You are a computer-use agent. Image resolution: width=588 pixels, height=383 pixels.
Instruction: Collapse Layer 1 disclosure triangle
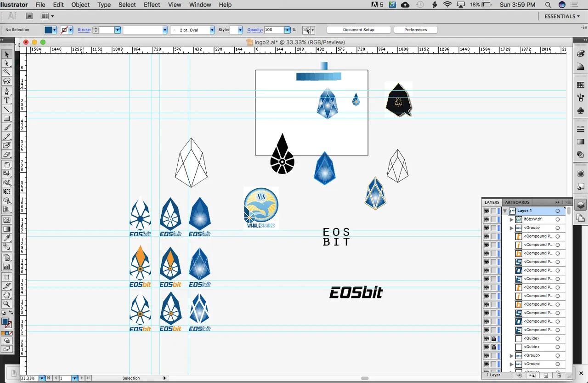point(505,211)
